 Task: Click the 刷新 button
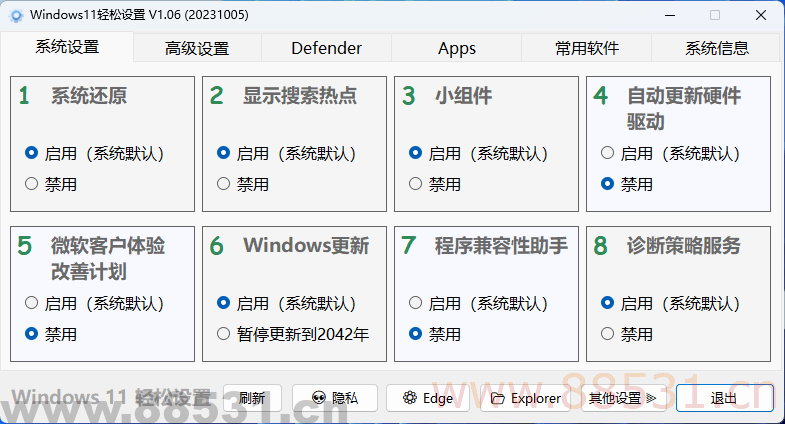pos(252,398)
